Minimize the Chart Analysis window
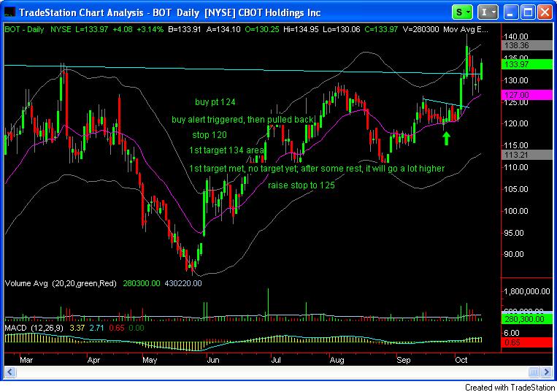Image resolution: width=557 pixels, height=392 pixels. (510, 12)
